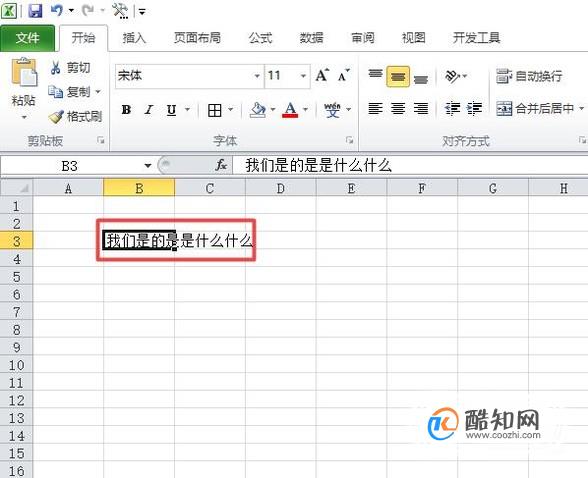
Task: Click the Cut scissors icon
Action: click(56, 67)
